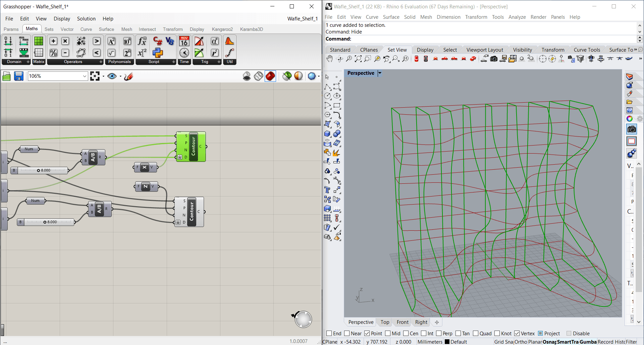
Task: Switch to the Kangaroo2 tab
Action: [222, 29]
